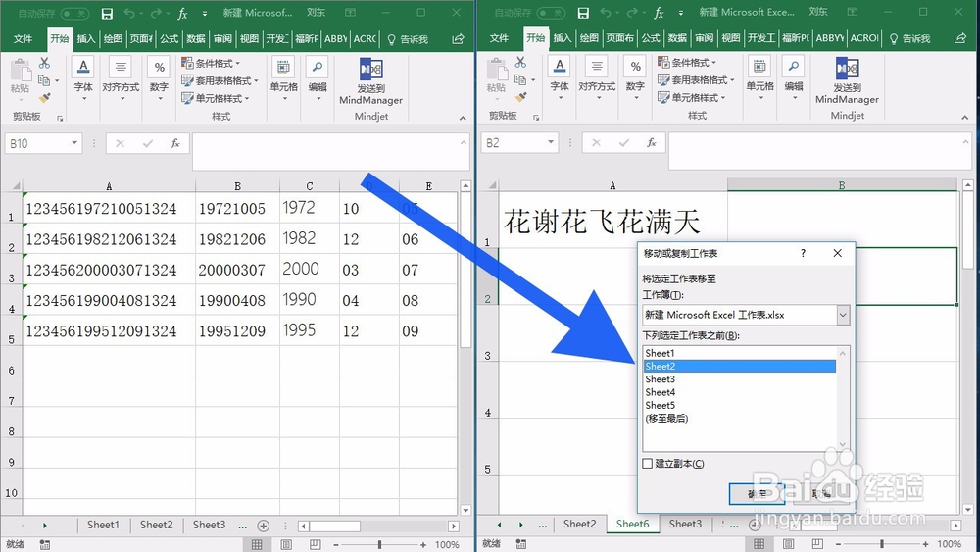Click left window formula input field

point(330,151)
